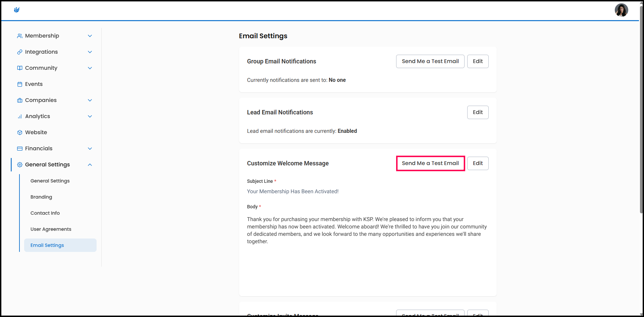
Task: Edit Lead Email Notifications settings
Action: pyautogui.click(x=478, y=112)
